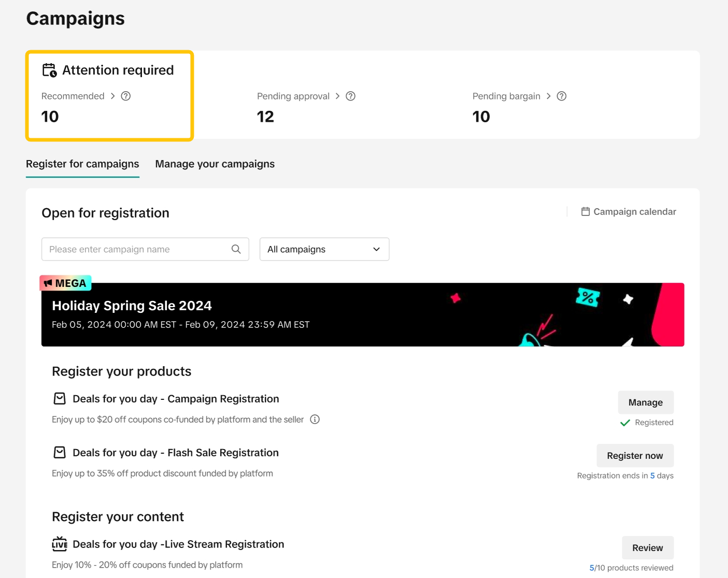Expand the Pending bargain chevron
Image resolution: width=728 pixels, height=578 pixels.
point(549,96)
